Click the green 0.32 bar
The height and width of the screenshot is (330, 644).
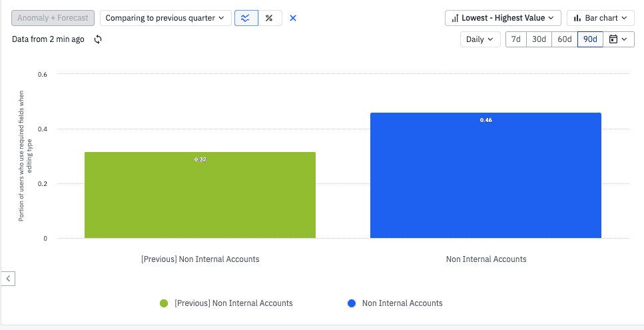[x=200, y=195]
